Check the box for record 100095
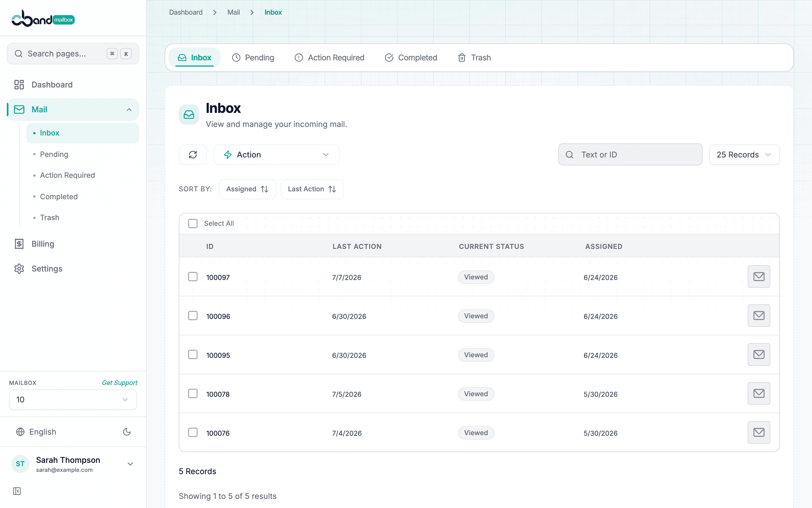The image size is (812, 508). pos(193,354)
